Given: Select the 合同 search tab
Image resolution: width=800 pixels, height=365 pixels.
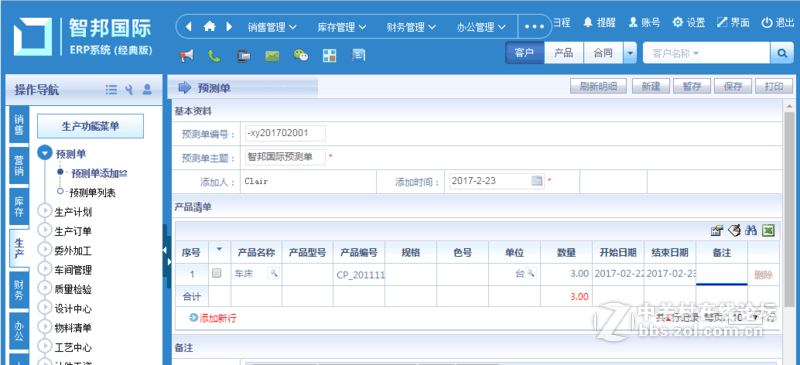Looking at the screenshot, I should [x=604, y=53].
